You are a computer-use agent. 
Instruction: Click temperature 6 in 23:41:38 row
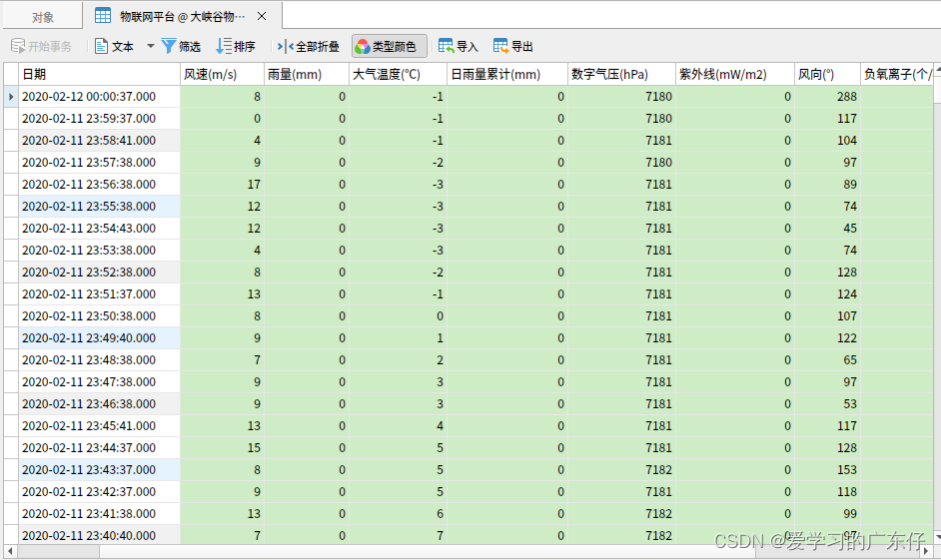[x=398, y=514]
